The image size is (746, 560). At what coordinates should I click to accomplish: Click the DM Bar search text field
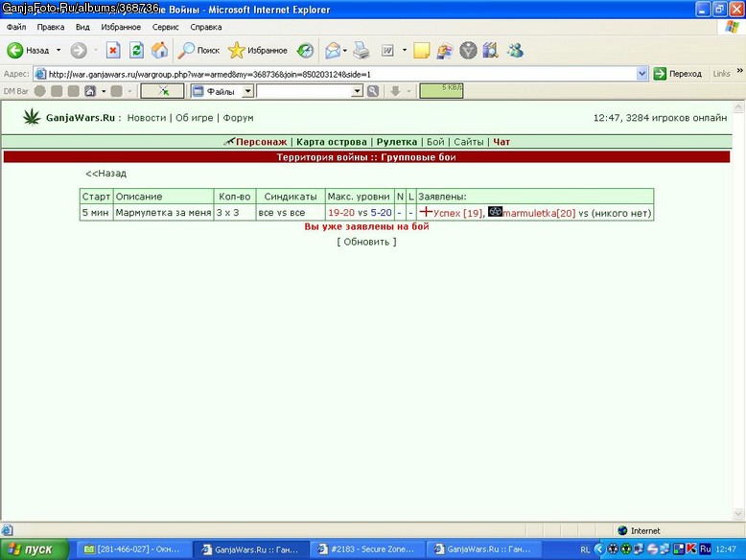(x=304, y=91)
